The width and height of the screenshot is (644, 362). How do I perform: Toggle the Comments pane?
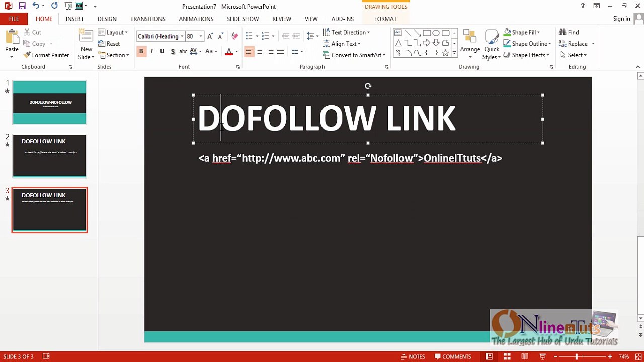point(452,356)
